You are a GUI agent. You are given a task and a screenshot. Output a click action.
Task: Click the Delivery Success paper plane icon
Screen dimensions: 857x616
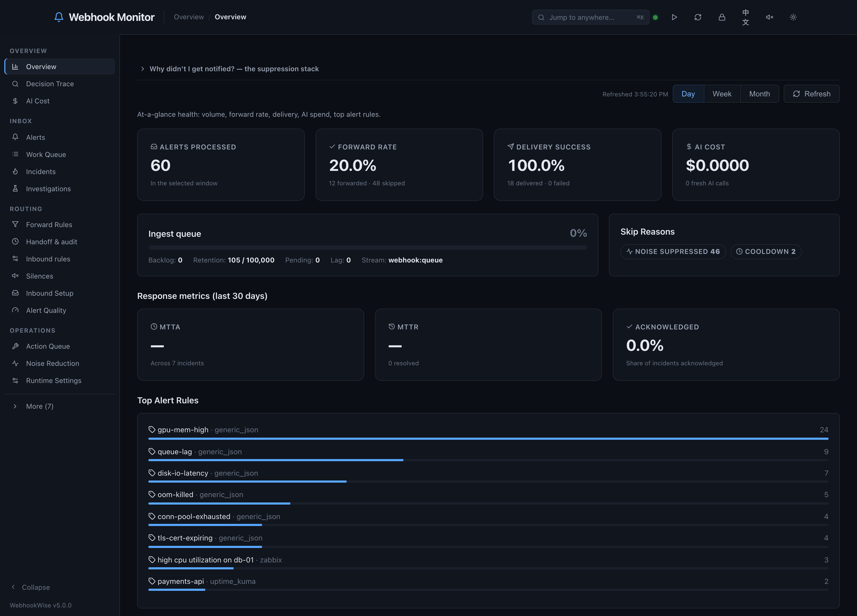point(510,146)
